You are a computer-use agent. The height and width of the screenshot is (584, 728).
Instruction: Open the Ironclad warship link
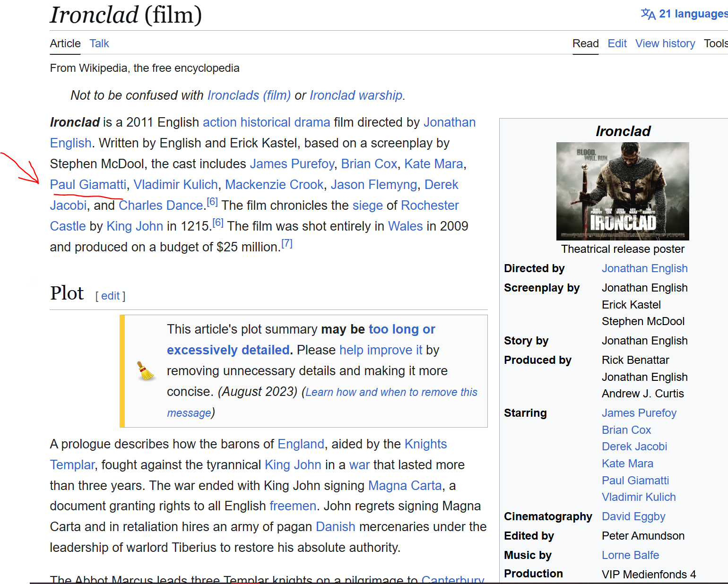[356, 95]
